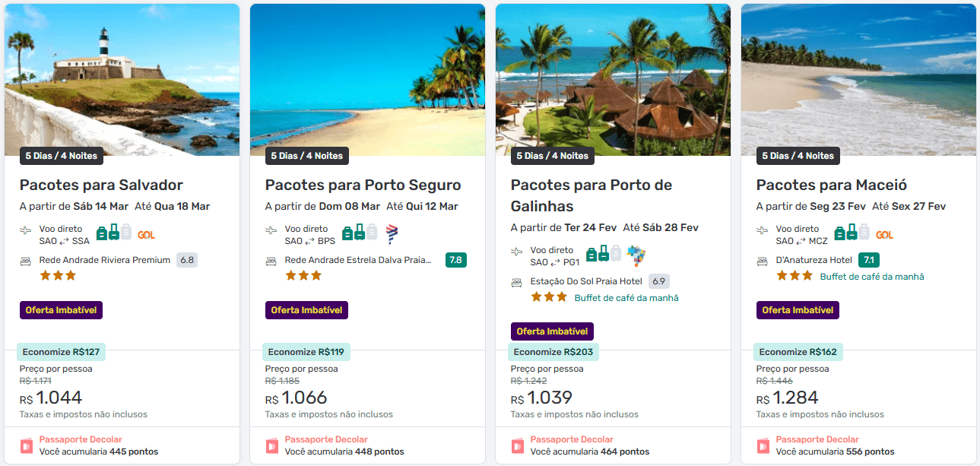Click the GOL airline logo on Salvador package
Screen dimensions: 980x466
tap(147, 235)
